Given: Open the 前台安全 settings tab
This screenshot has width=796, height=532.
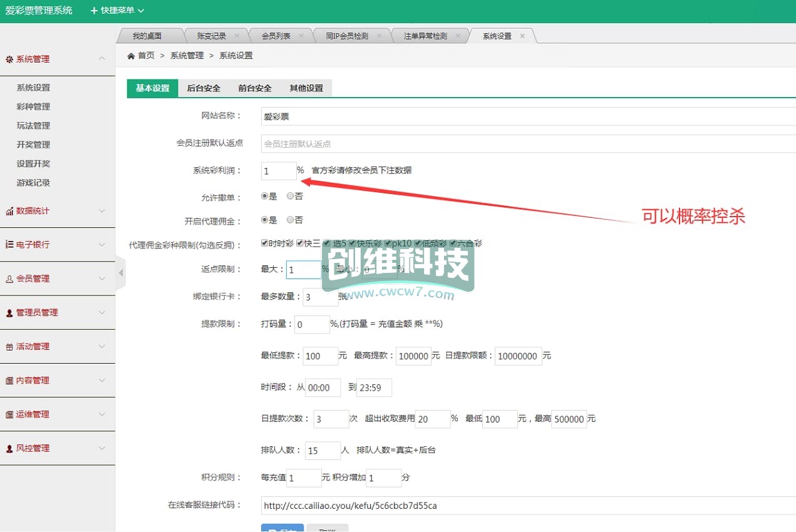Looking at the screenshot, I should (255, 88).
